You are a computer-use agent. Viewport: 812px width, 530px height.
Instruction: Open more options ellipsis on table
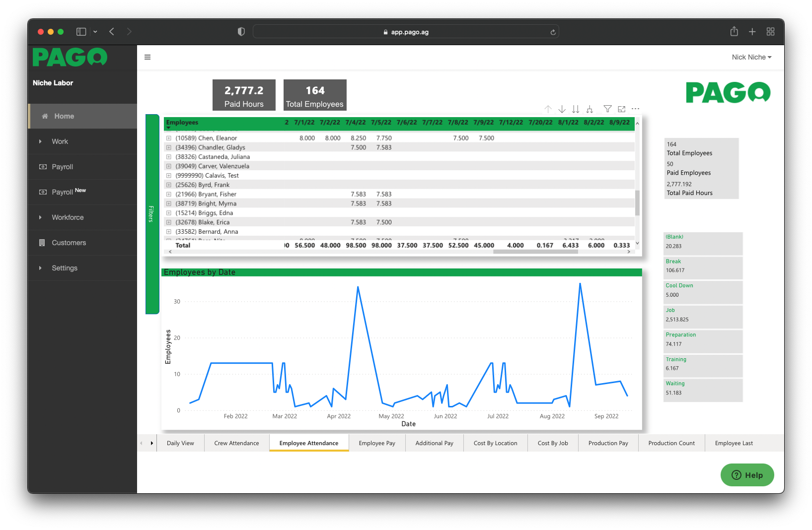[x=635, y=109]
